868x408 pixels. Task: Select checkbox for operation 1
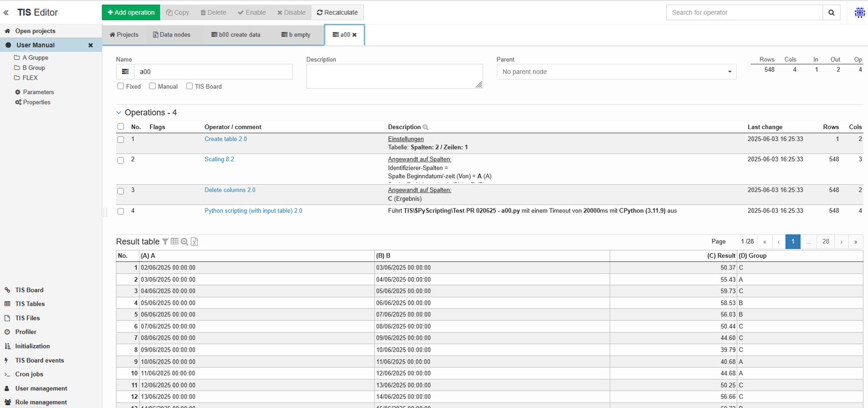(x=121, y=139)
